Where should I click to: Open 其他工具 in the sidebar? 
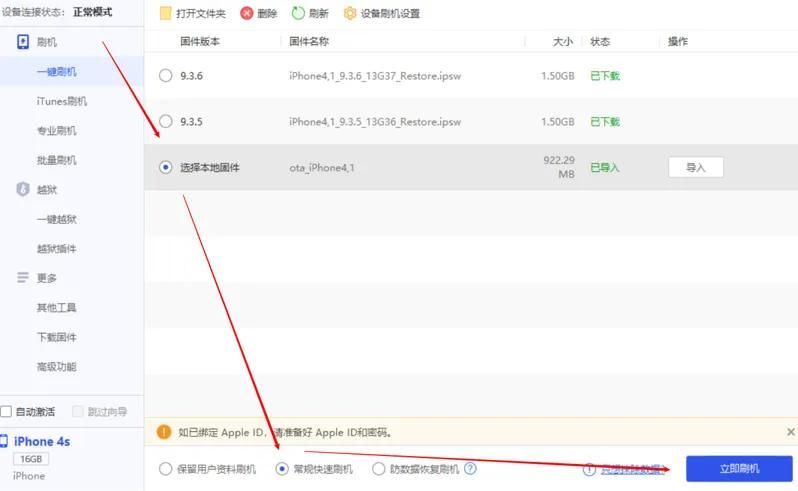tap(56, 307)
